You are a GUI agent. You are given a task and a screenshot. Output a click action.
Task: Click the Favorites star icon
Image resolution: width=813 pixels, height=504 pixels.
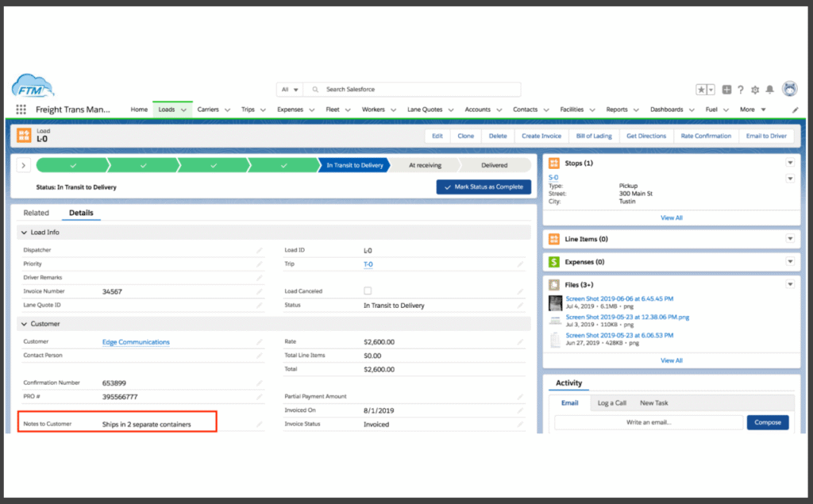(702, 90)
